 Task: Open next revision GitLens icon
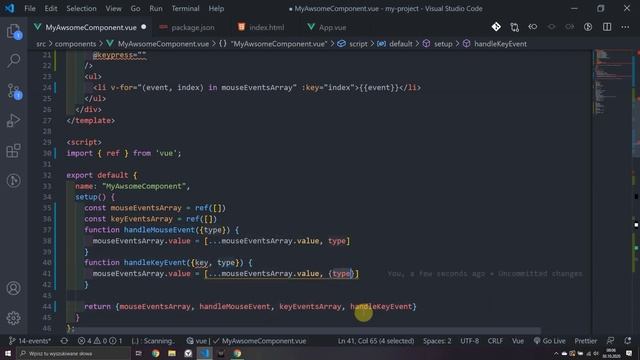click(x=569, y=27)
